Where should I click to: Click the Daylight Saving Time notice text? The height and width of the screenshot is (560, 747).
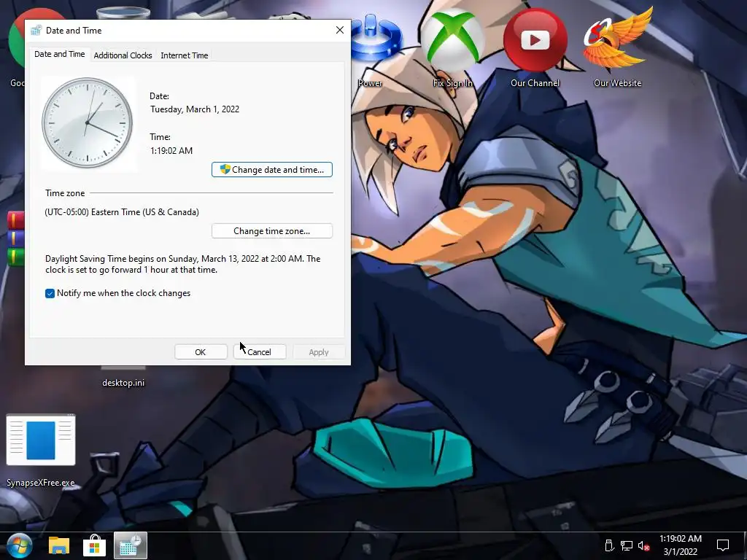pyautogui.click(x=183, y=264)
